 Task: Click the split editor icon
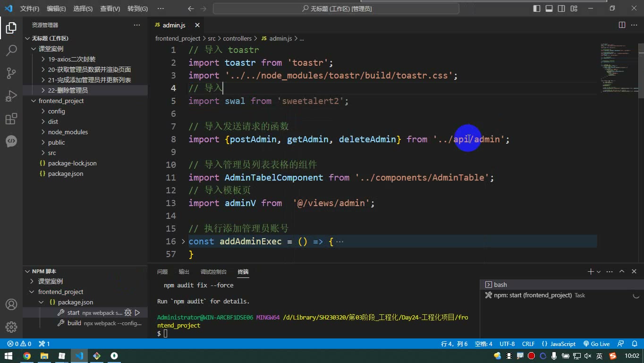point(622,25)
